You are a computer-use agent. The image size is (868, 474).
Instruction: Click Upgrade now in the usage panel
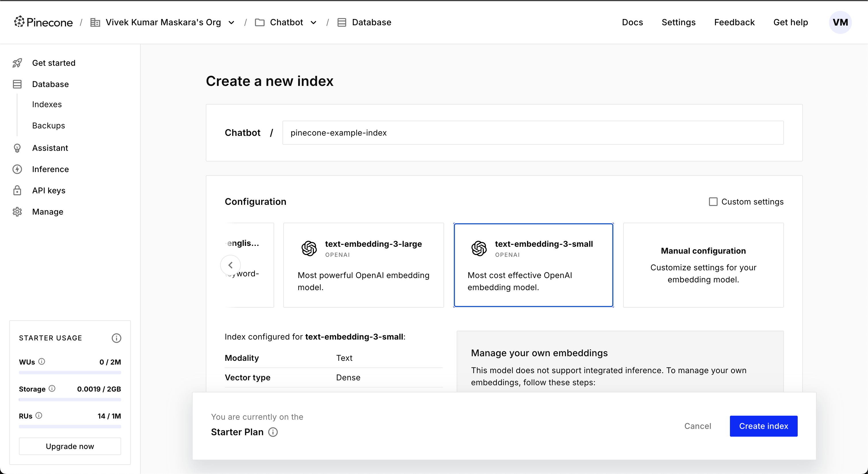coord(70,446)
